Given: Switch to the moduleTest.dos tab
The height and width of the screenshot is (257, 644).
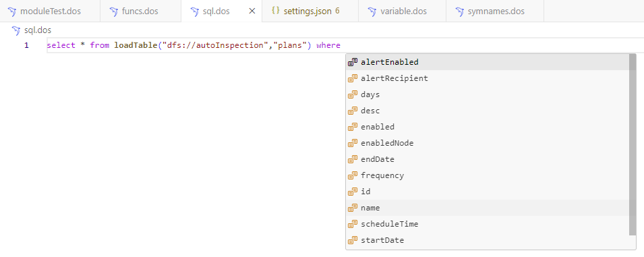Looking at the screenshot, I should pyautogui.click(x=50, y=11).
